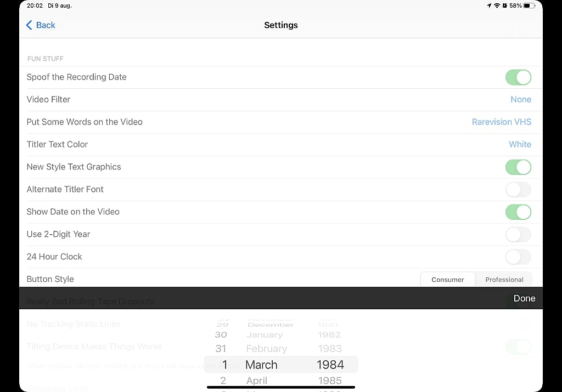This screenshot has height=392, width=562.
Task: Edit the Rarevision VHS video words
Action: click(x=501, y=122)
